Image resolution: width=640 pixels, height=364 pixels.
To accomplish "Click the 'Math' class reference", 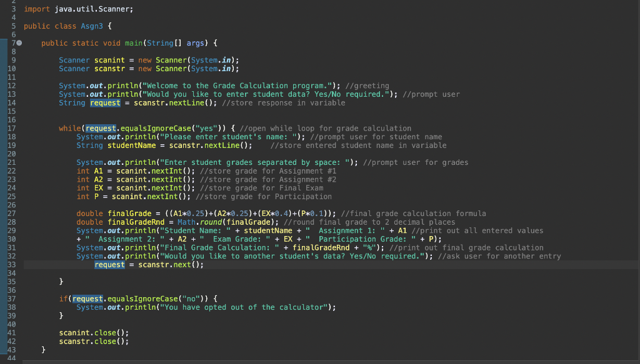I will click(186, 222).
